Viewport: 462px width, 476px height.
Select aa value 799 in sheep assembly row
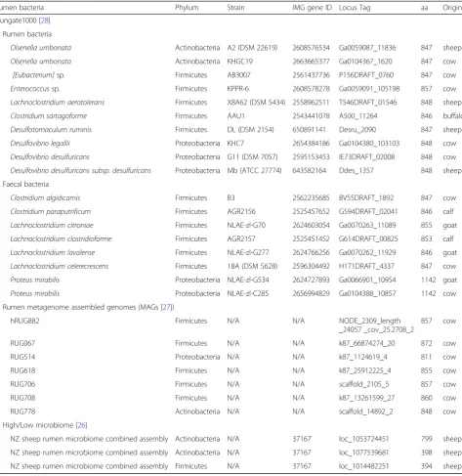pos(426,439)
